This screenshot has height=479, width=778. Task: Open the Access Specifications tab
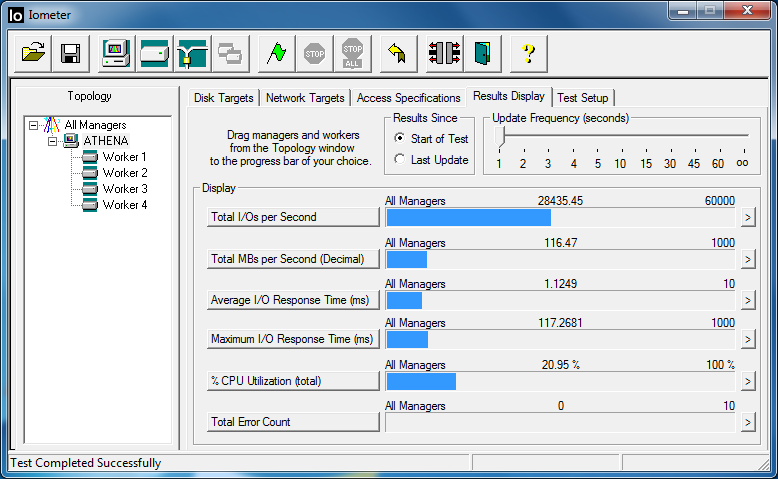tap(408, 98)
